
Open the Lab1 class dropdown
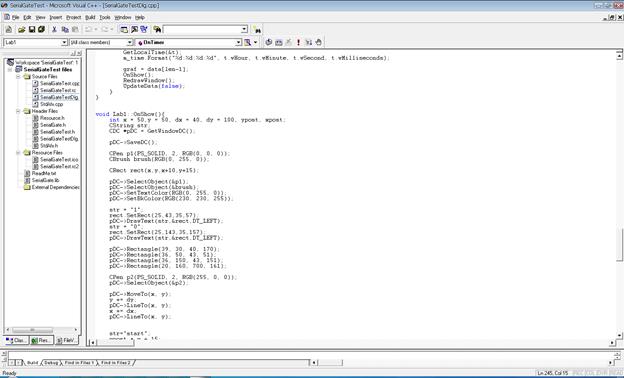[x=64, y=42]
